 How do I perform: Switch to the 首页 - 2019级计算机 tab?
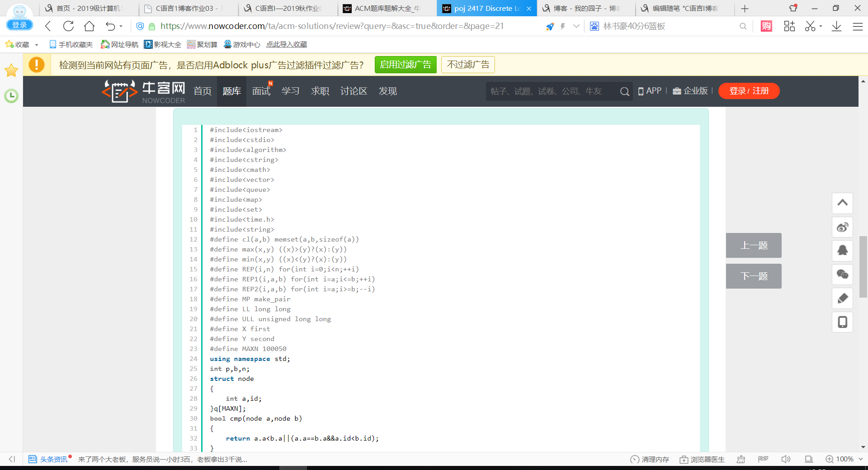coord(89,9)
